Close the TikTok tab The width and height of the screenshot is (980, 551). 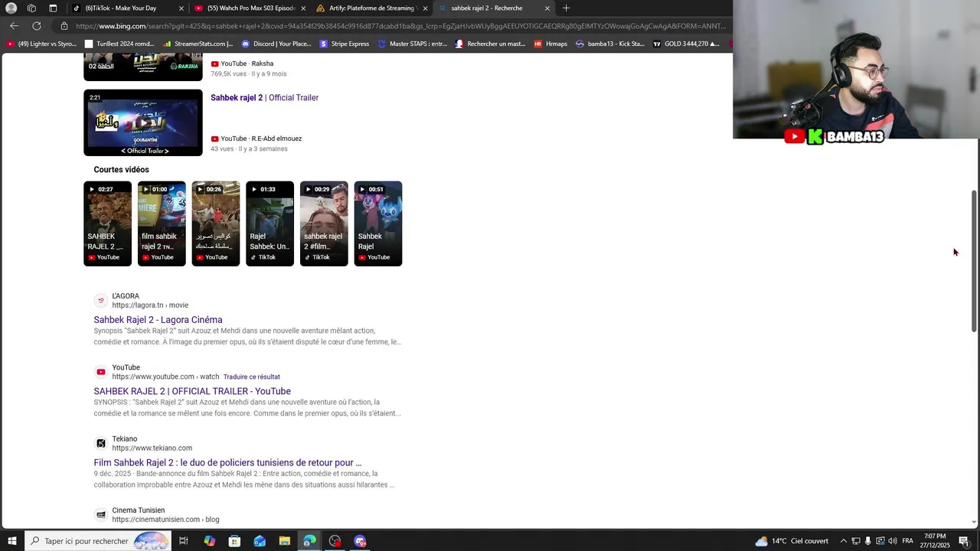click(x=181, y=8)
